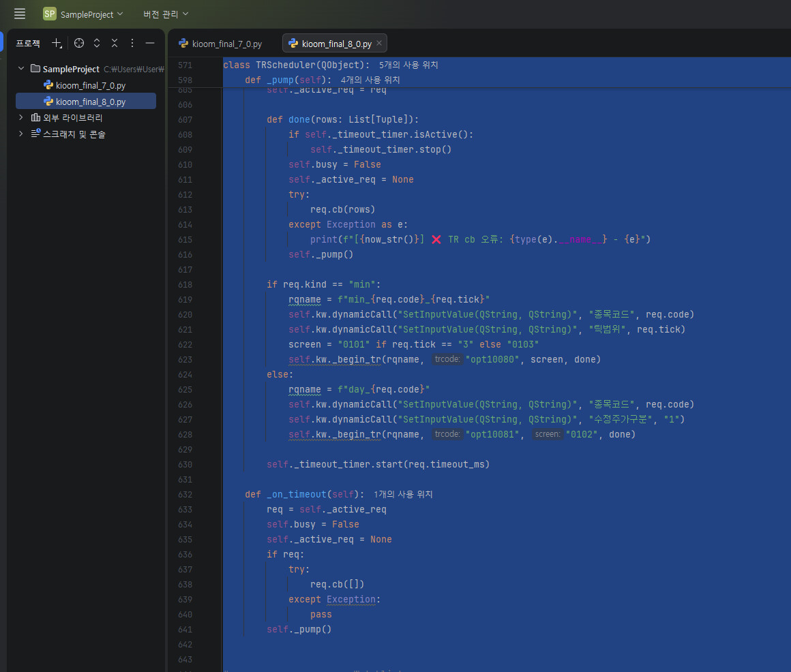
Task: Open SampleProject dropdown
Action: tap(91, 14)
